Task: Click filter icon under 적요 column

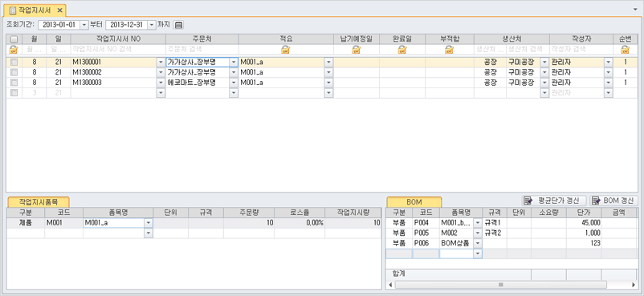Action: point(285,50)
